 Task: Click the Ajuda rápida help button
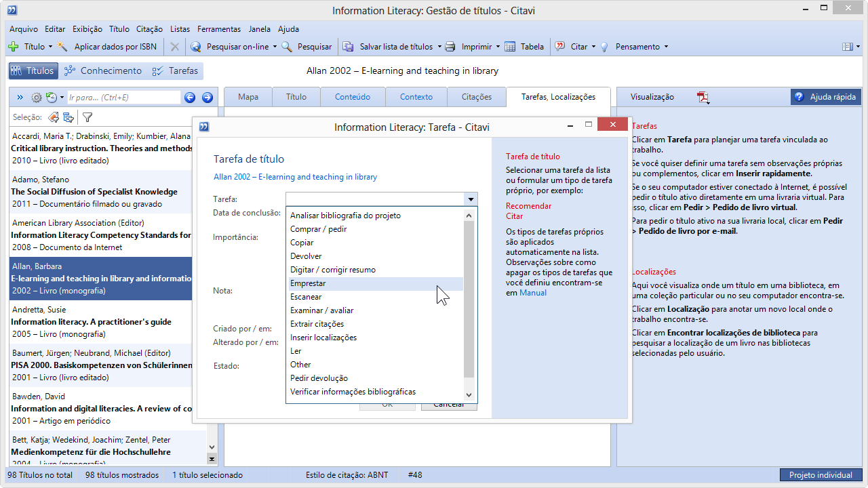point(826,97)
